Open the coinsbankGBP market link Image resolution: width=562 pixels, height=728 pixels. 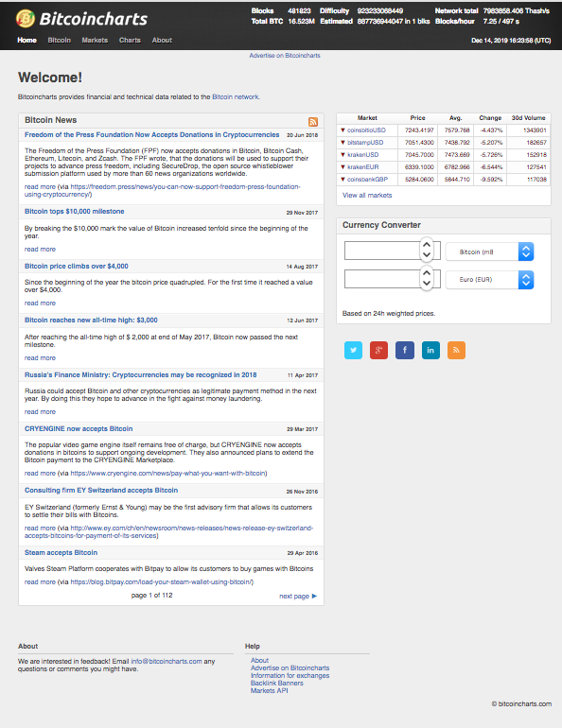(x=367, y=180)
